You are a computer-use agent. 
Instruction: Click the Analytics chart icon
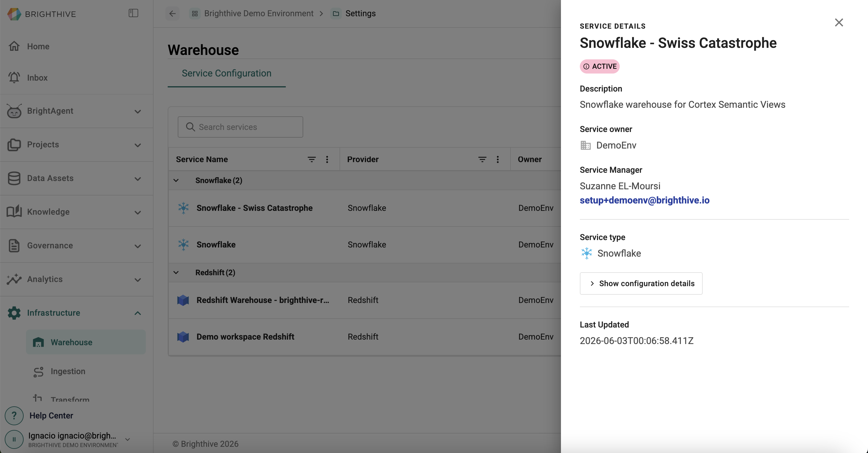click(14, 279)
